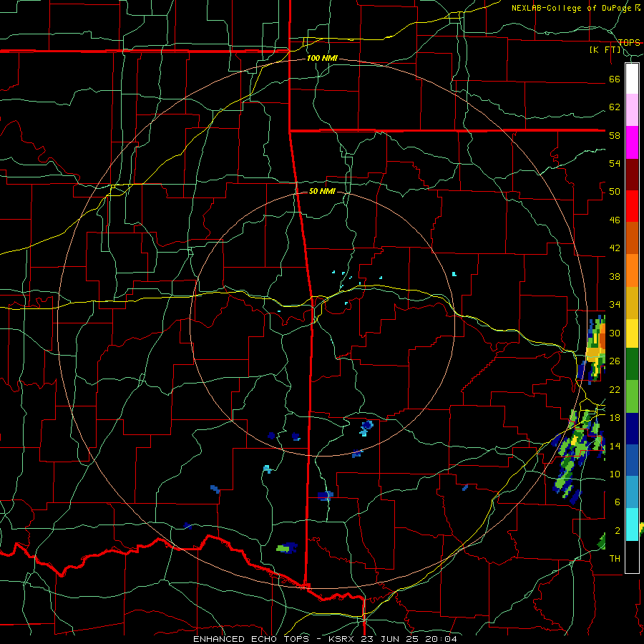
Task: Click the orange 42 kft legend swatch
Action: tap(632, 270)
